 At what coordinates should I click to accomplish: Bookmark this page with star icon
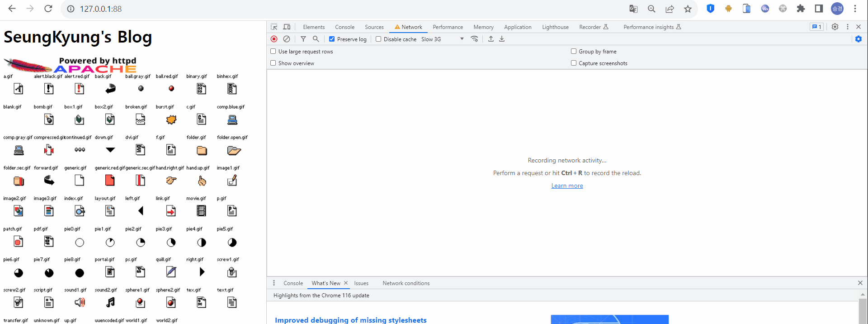pos(688,9)
